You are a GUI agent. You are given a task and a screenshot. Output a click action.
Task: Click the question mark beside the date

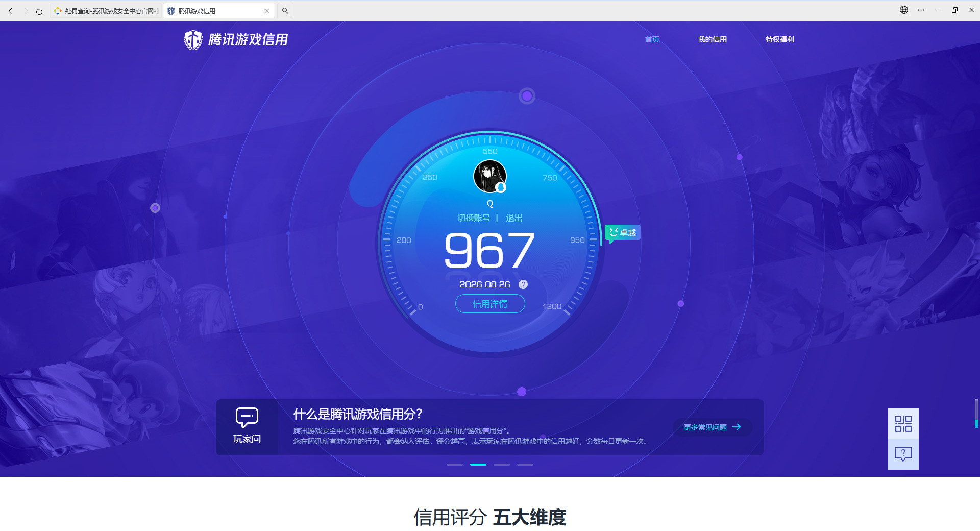click(x=523, y=284)
